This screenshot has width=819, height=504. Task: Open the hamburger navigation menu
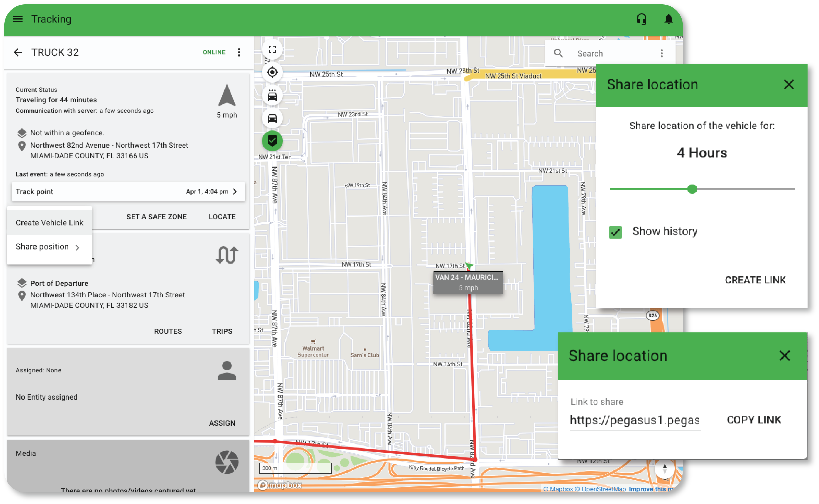(18, 19)
